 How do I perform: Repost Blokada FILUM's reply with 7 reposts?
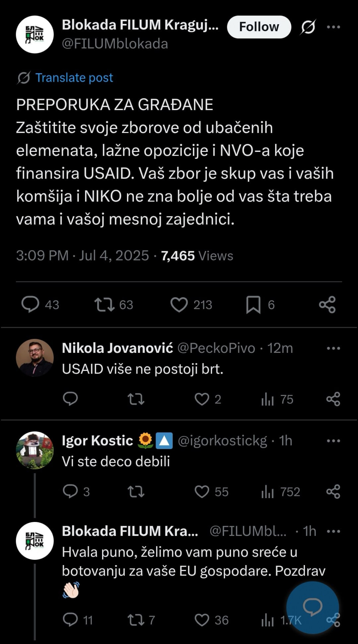coord(136,620)
